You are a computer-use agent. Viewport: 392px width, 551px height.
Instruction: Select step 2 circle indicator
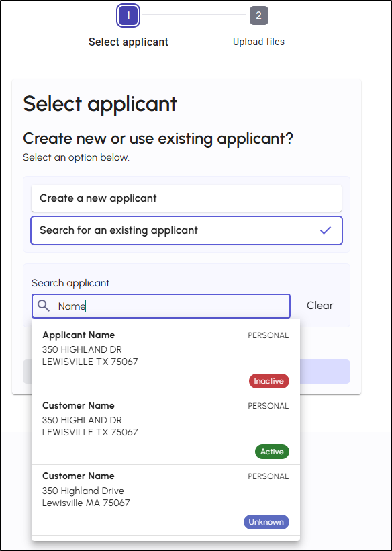258,15
